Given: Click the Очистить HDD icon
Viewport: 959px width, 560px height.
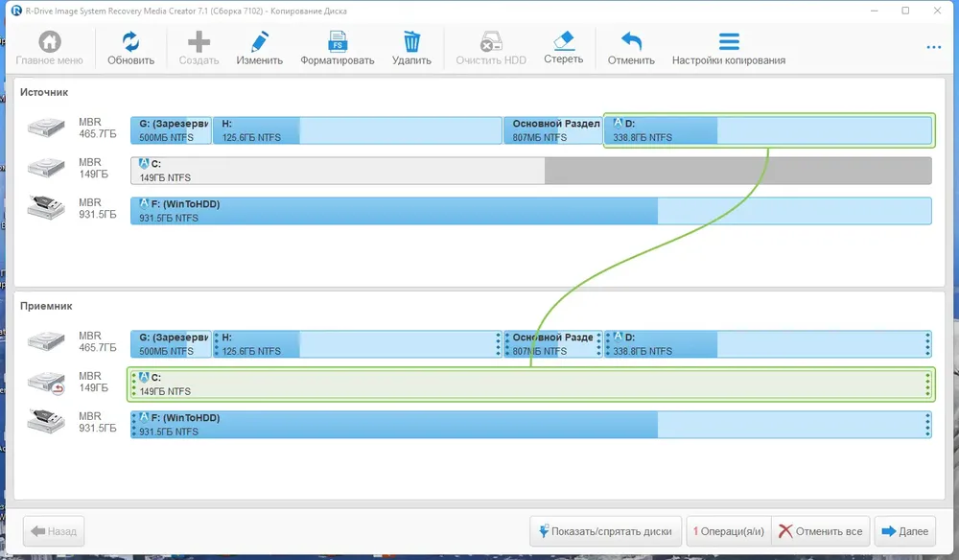Looking at the screenshot, I should click(x=490, y=41).
